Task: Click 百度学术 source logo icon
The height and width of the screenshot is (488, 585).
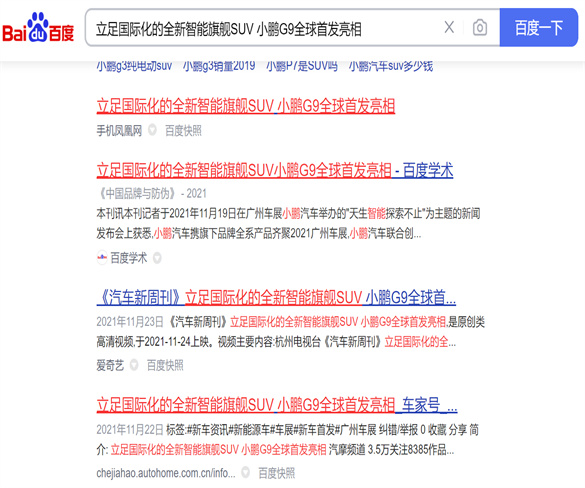Action: (101, 257)
